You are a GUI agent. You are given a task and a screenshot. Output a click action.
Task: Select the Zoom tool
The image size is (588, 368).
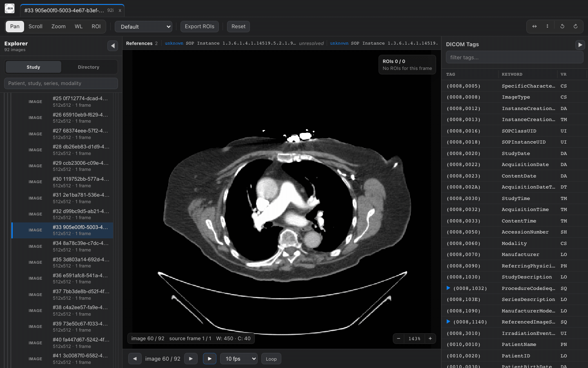point(58,27)
